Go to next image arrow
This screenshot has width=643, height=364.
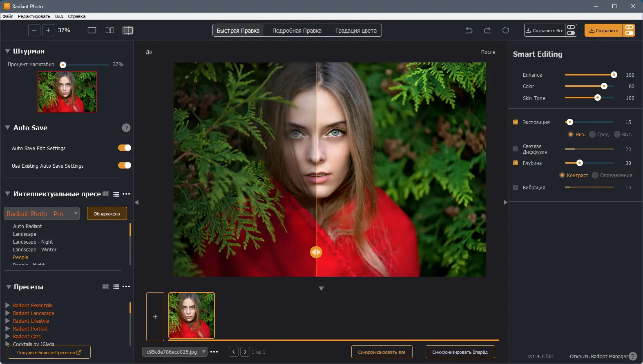click(x=245, y=352)
